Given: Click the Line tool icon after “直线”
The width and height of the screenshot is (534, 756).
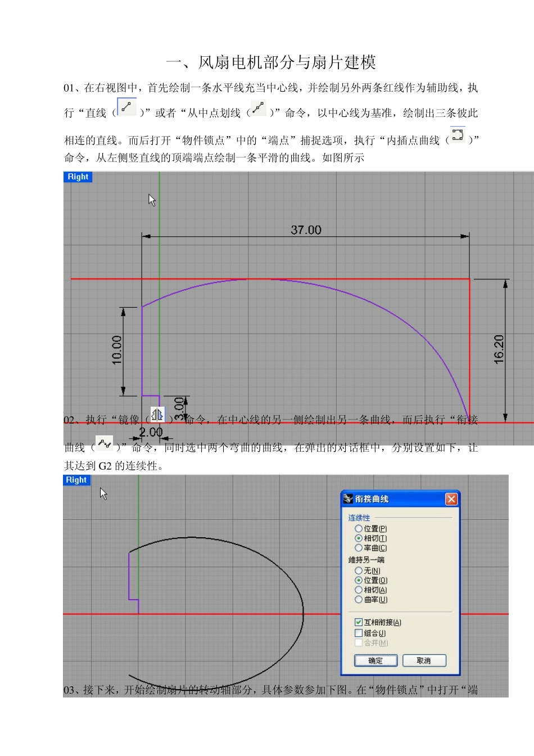Looking at the screenshot, I should [126, 107].
